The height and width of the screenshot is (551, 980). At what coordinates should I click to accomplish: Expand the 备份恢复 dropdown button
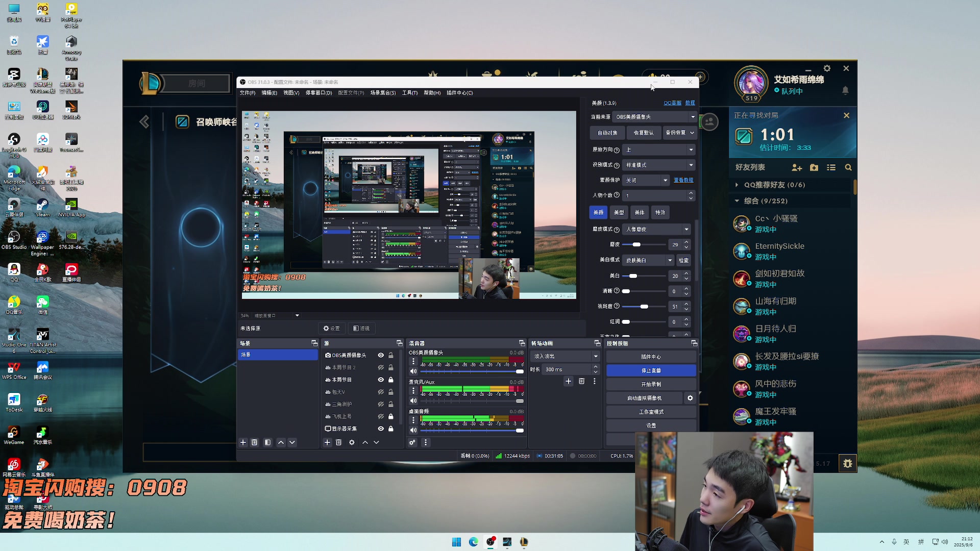coord(679,133)
